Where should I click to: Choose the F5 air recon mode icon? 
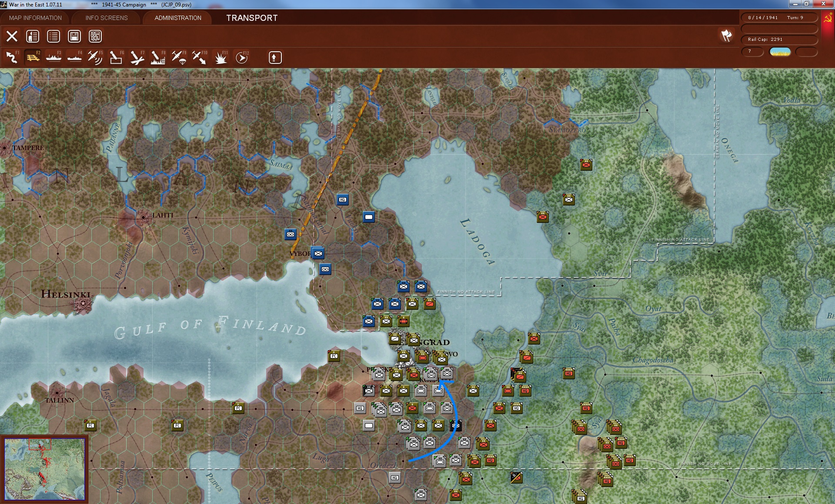(95, 57)
